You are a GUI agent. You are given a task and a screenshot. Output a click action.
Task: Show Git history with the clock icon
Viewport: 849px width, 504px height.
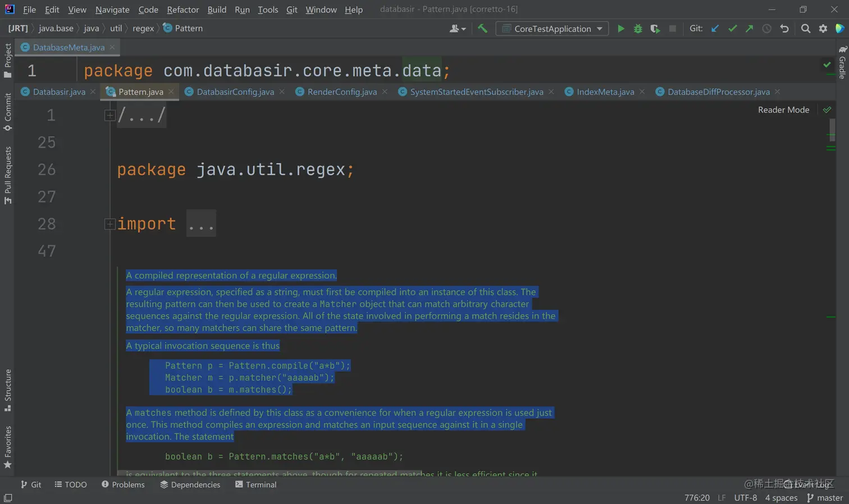click(766, 29)
